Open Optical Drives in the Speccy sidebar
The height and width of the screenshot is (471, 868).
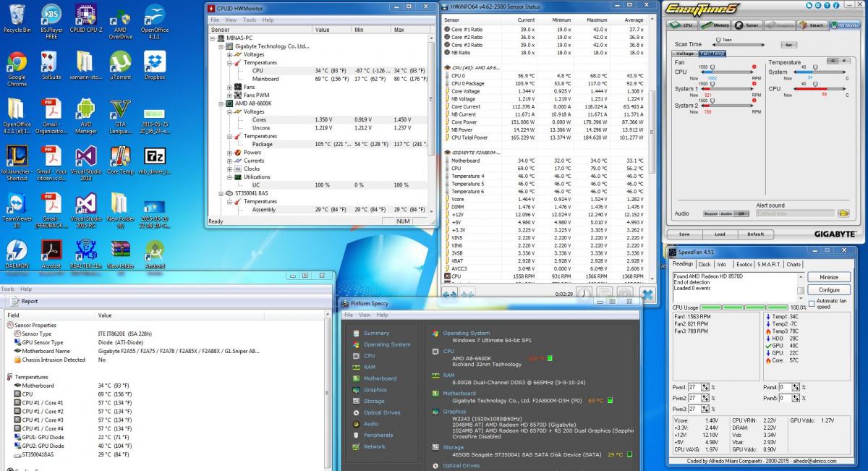coord(376,412)
